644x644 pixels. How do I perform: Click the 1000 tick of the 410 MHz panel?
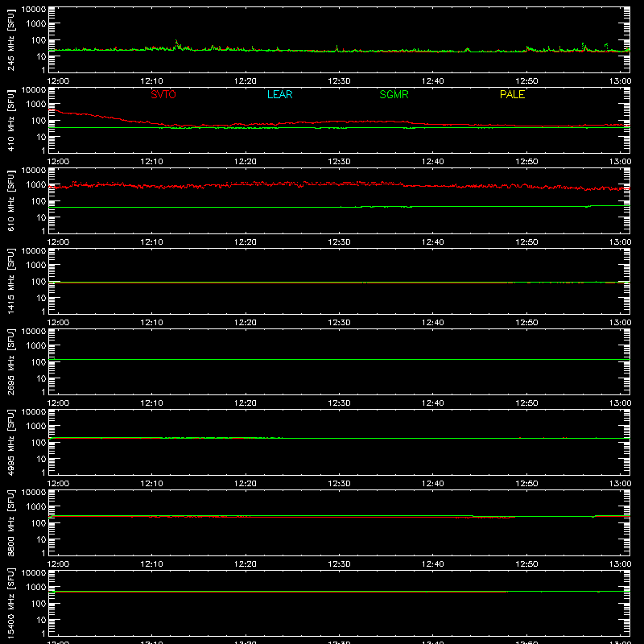point(36,105)
